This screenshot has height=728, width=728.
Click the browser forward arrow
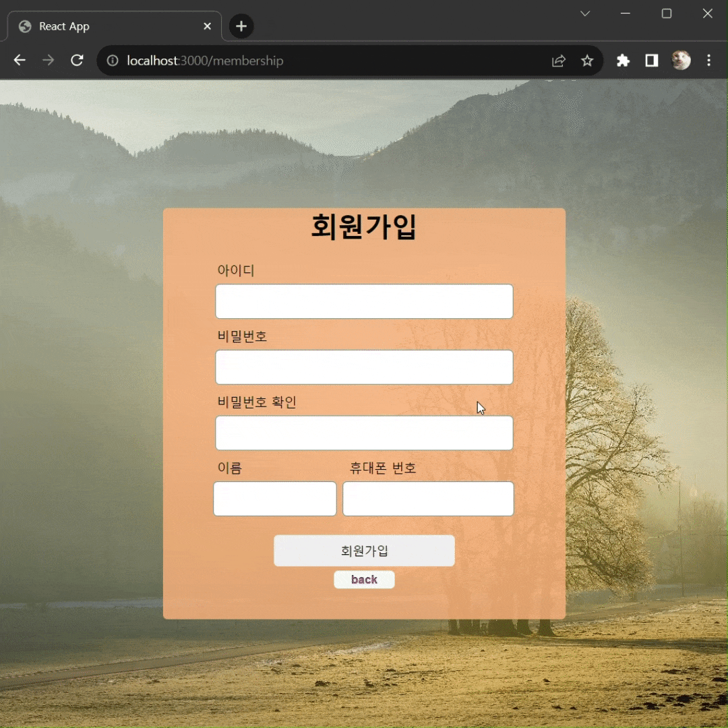click(49, 61)
